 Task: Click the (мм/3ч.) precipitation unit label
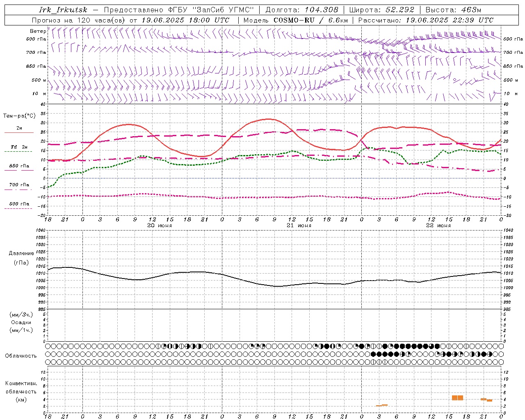point(21,315)
